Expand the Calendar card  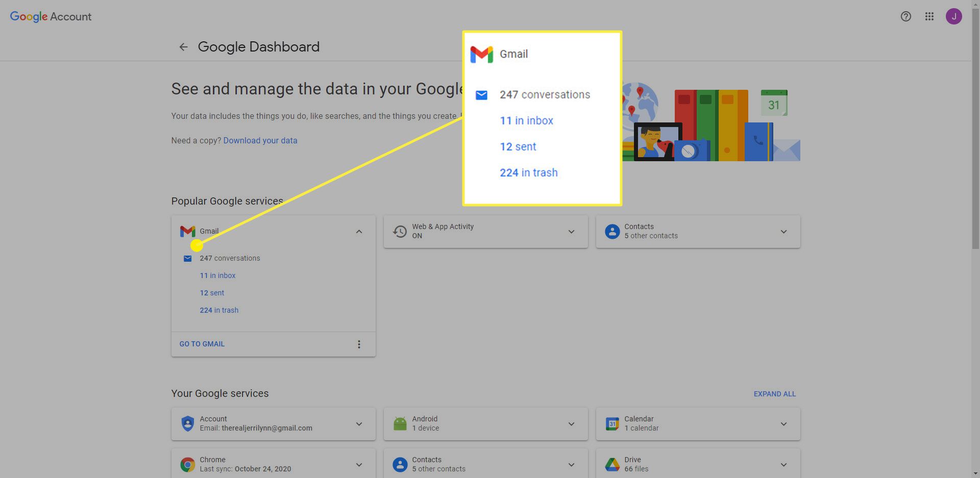pyautogui.click(x=783, y=424)
